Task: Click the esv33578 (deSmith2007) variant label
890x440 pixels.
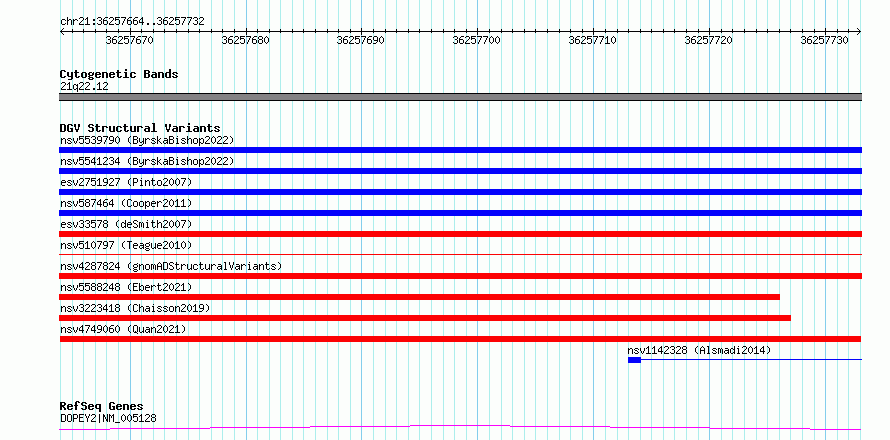Action: pyautogui.click(x=126, y=224)
